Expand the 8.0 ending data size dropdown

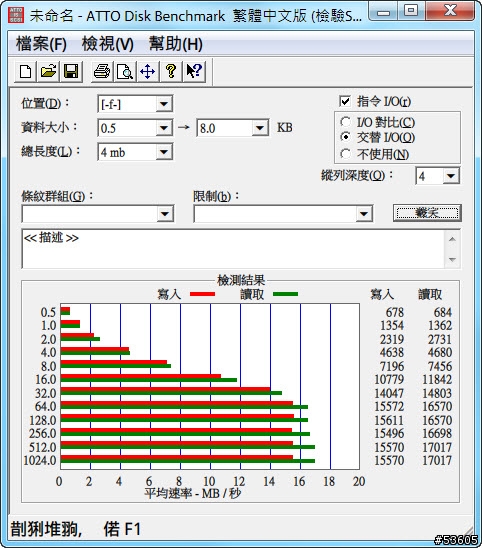coord(260,128)
